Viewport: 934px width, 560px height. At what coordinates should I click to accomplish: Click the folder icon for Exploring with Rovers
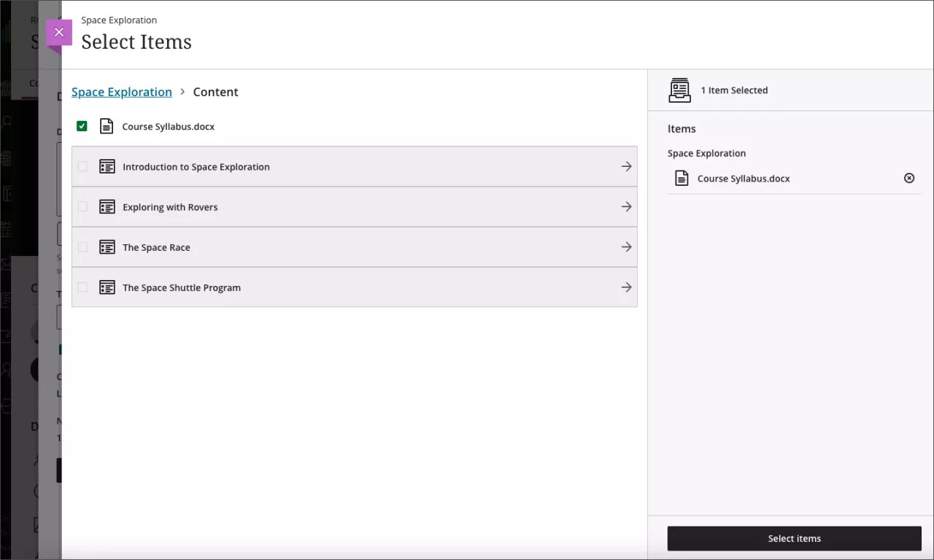tap(107, 206)
